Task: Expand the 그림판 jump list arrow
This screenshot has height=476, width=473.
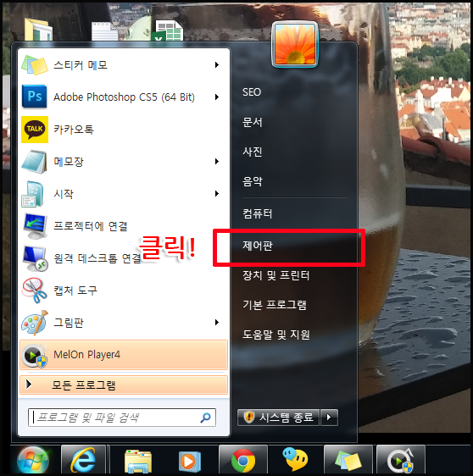Action: click(217, 322)
